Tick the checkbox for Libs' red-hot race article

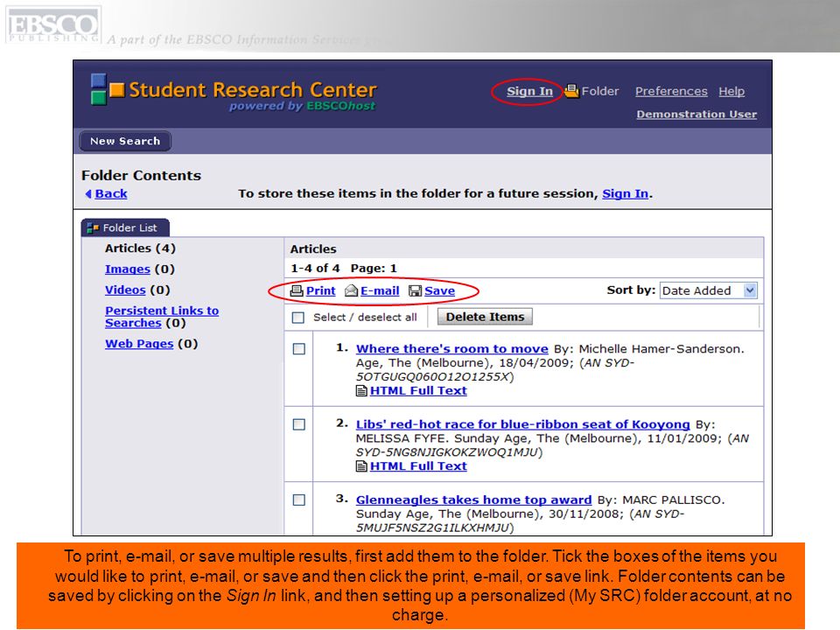299,424
